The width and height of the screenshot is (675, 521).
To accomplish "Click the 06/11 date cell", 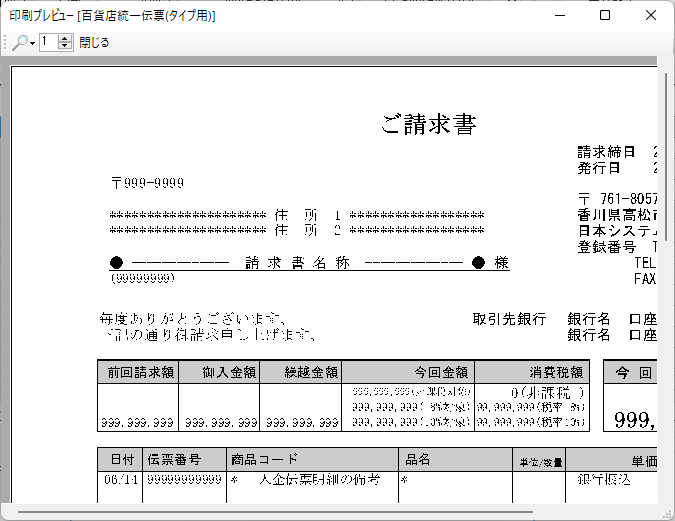I will pos(121,479).
